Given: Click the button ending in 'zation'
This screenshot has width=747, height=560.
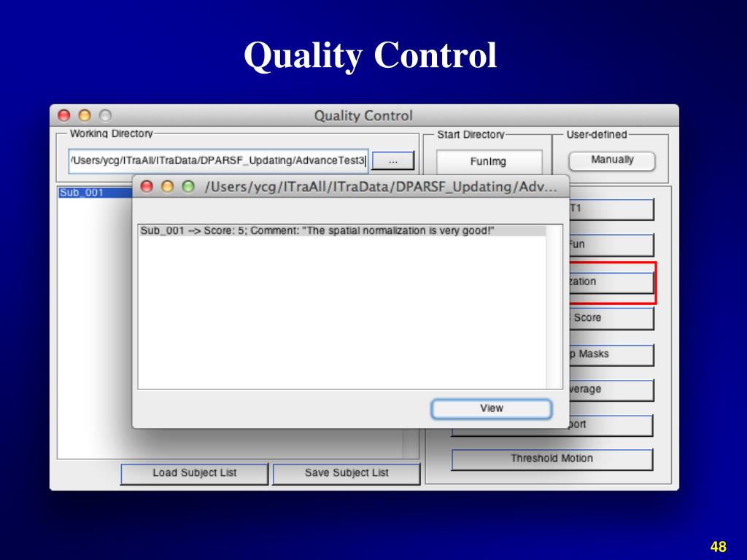Looking at the screenshot, I should pyautogui.click(x=611, y=282).
